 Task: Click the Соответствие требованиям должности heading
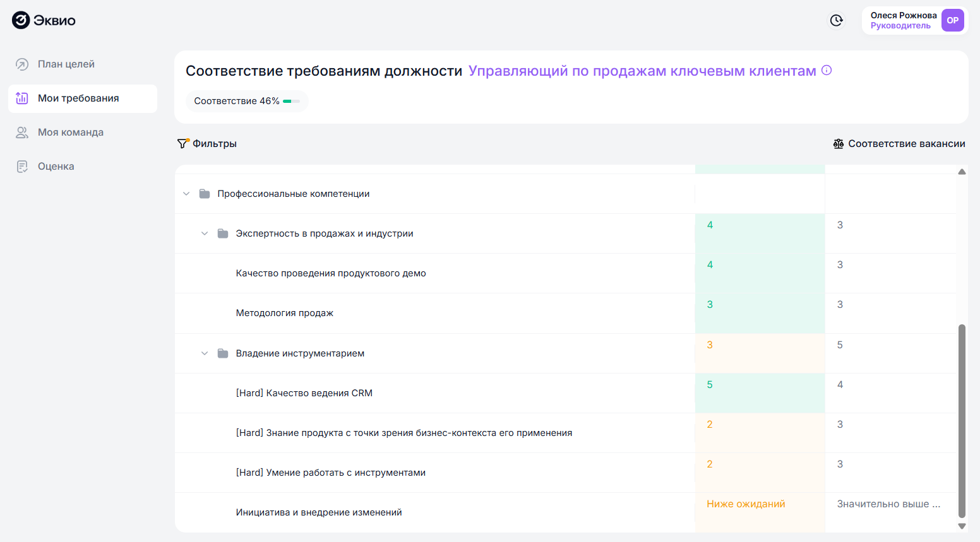(x=324, y=71)
